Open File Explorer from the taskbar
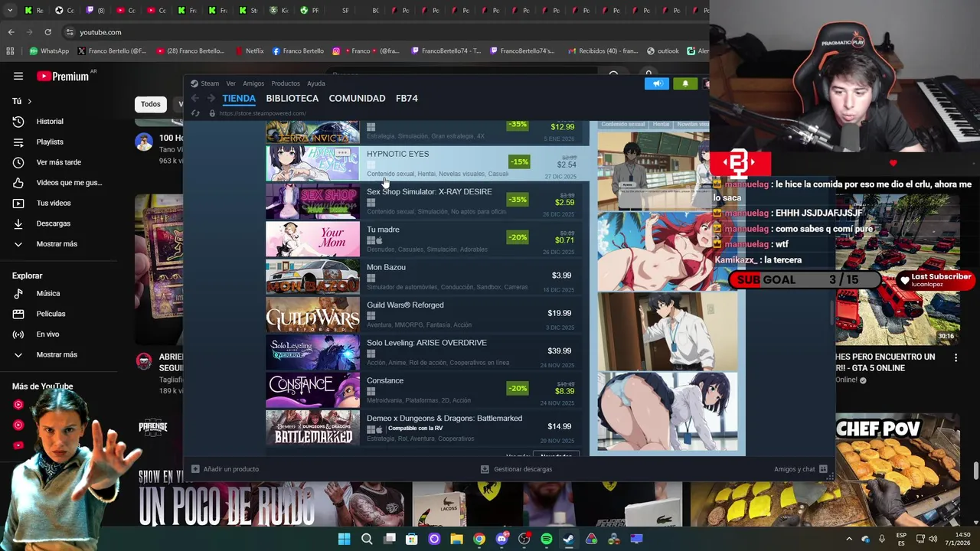The height and width of the screenshot is (551, 980). coord(456,539)
